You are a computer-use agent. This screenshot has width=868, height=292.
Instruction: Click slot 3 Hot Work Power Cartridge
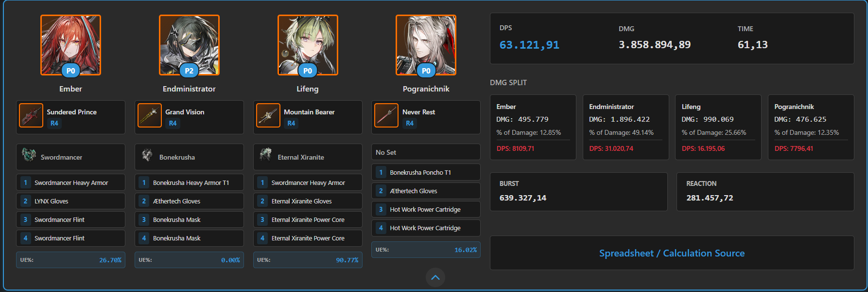point(426,209)
